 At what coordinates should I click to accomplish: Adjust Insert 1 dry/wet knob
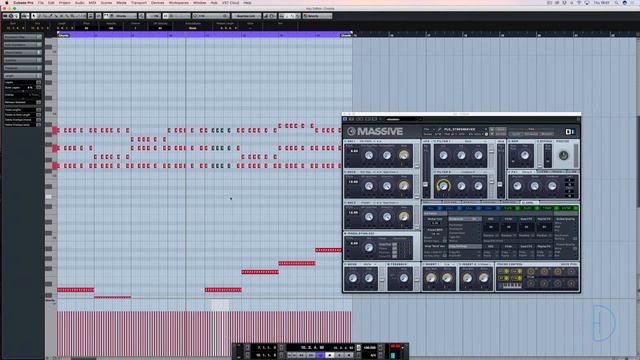tap(430, 278)
